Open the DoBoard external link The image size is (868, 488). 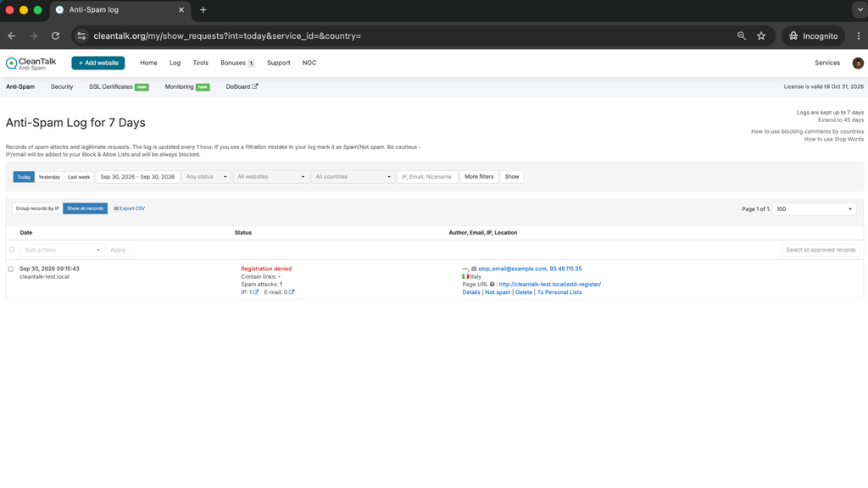point(242,87)
